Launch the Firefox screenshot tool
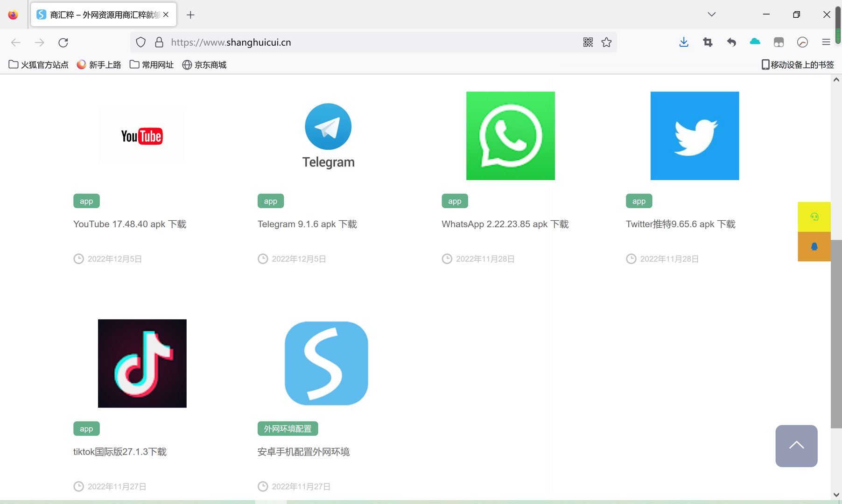This screenshot has height=504, width=842. coord(708,42)
